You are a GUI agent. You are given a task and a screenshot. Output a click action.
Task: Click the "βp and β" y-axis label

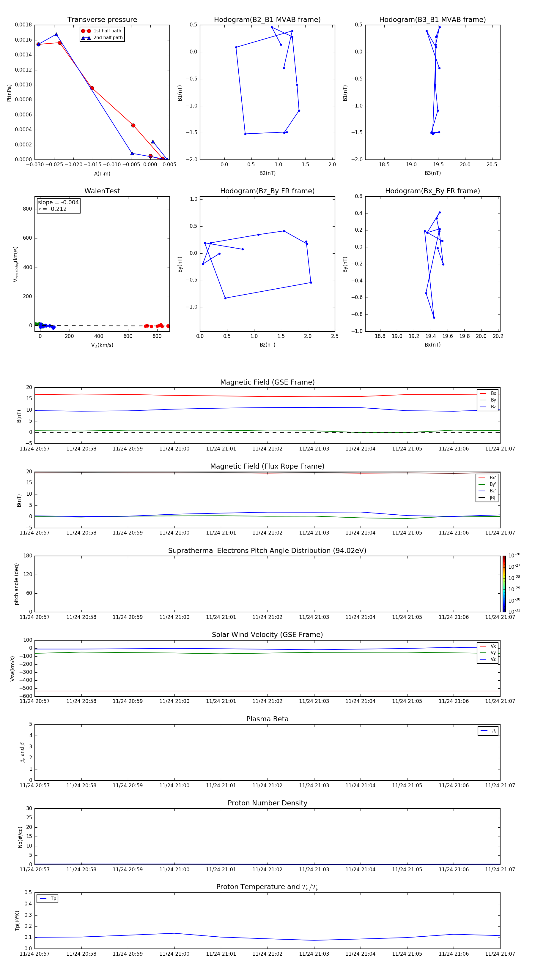pos(22,752)
